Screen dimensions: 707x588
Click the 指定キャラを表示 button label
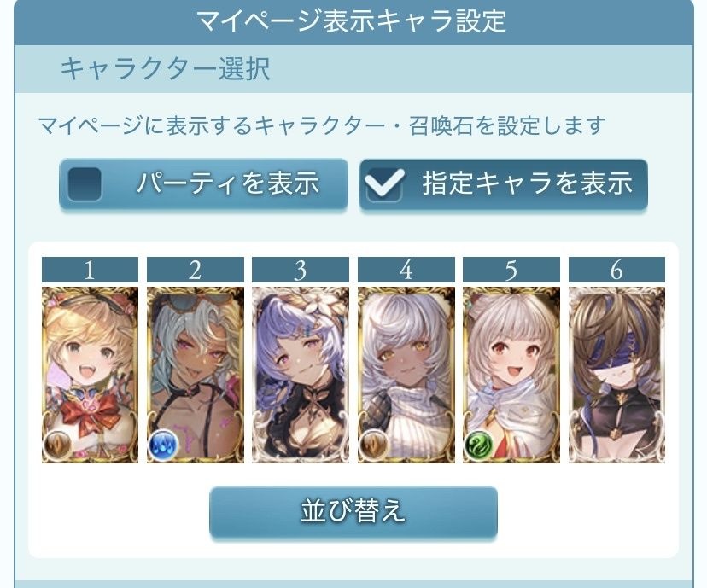click(x=528, y=183)
